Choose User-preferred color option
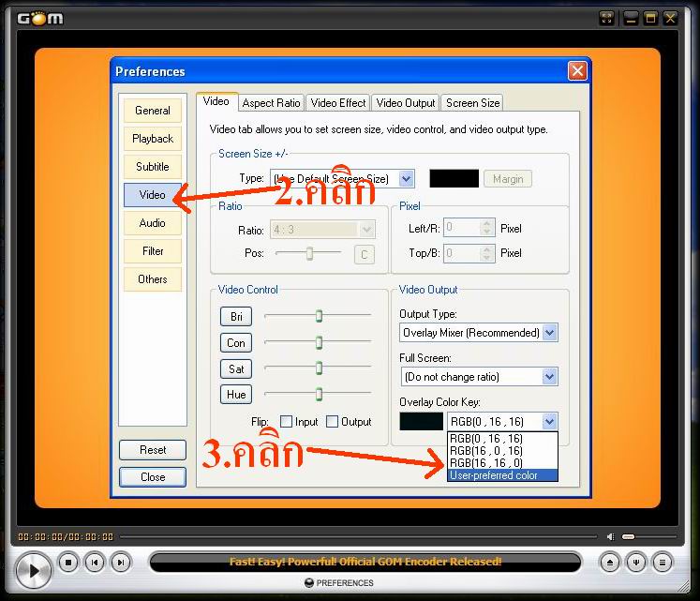700x601 pixels. [x=502, y=475]
